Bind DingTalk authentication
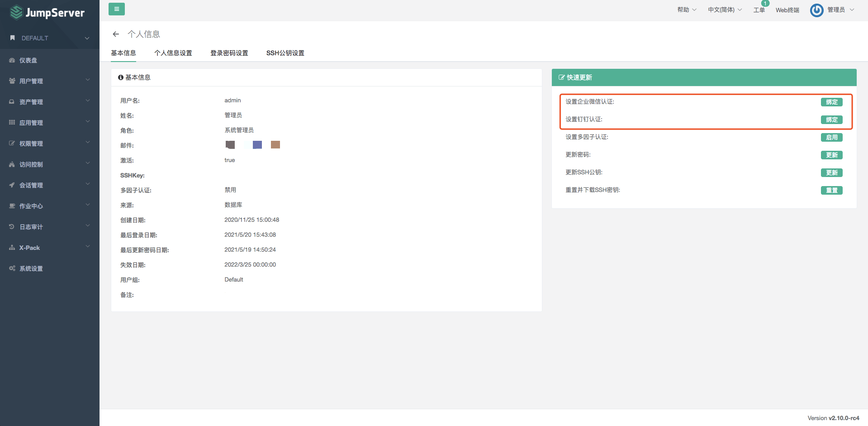Image resolution: width=868 pixels, height=426 pixels. (x=831, y=120)
